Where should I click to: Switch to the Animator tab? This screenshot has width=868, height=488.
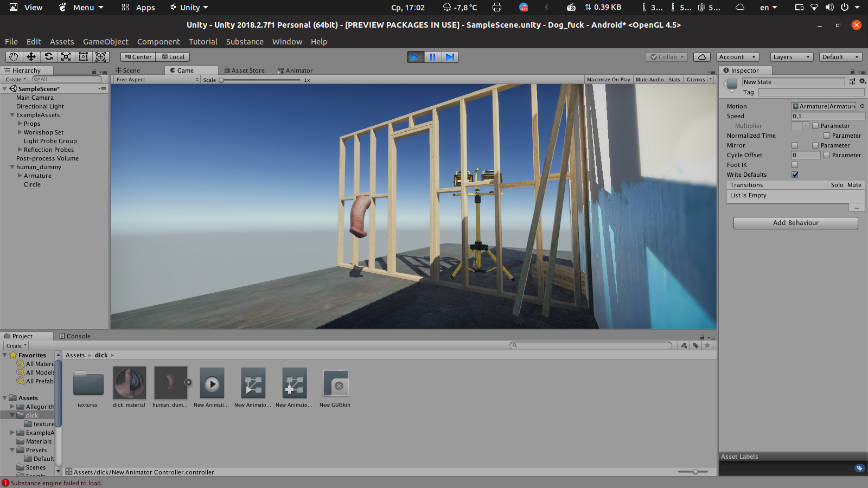[x=295, y=70]
